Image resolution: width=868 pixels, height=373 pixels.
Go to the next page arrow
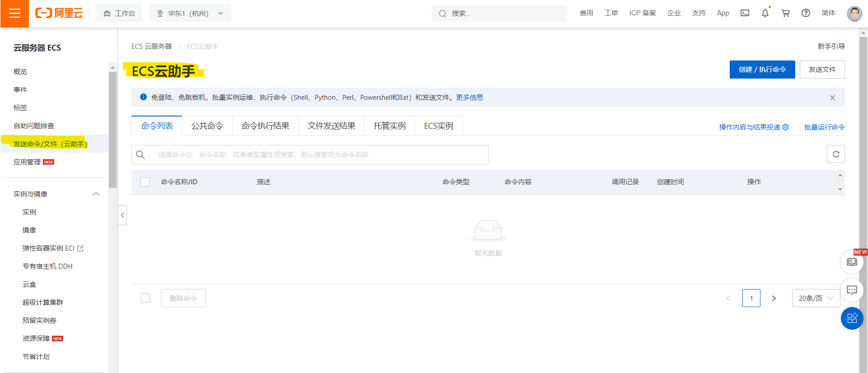774,298
